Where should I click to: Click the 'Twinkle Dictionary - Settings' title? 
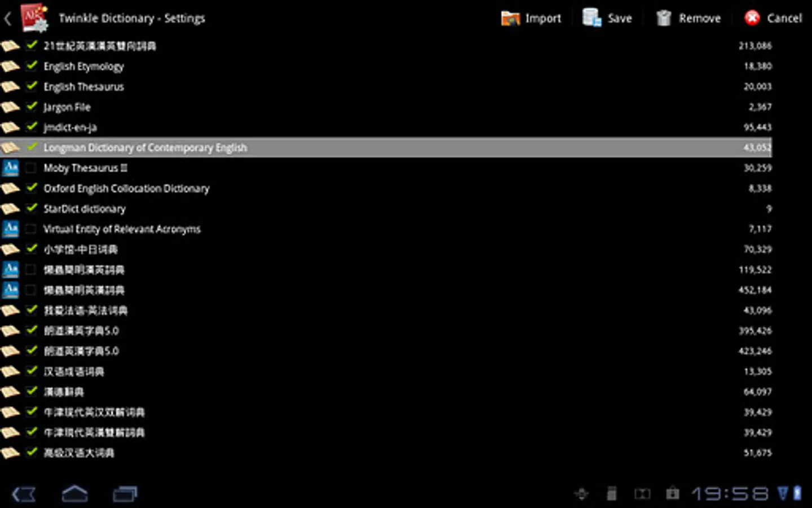click(x=132, y=18)
